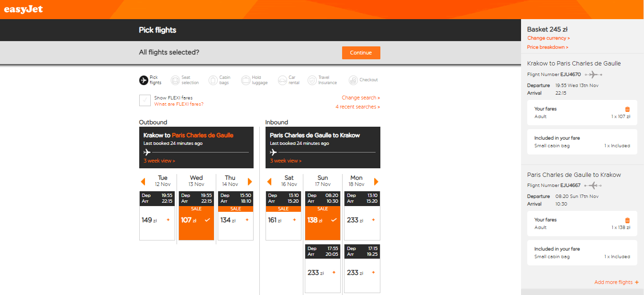Image resolution: width=644 pixels, height=295 pixels.
Task: Remove the 138 zł inbound fare with trash icon
Action: [x=628, y=220]
